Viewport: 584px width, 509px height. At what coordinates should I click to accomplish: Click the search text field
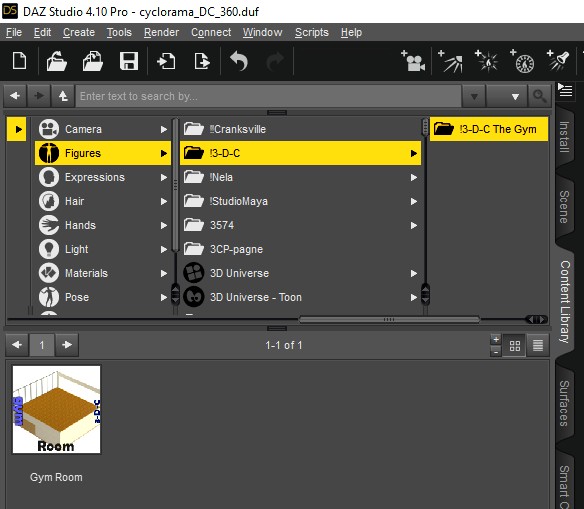(269, 96)
